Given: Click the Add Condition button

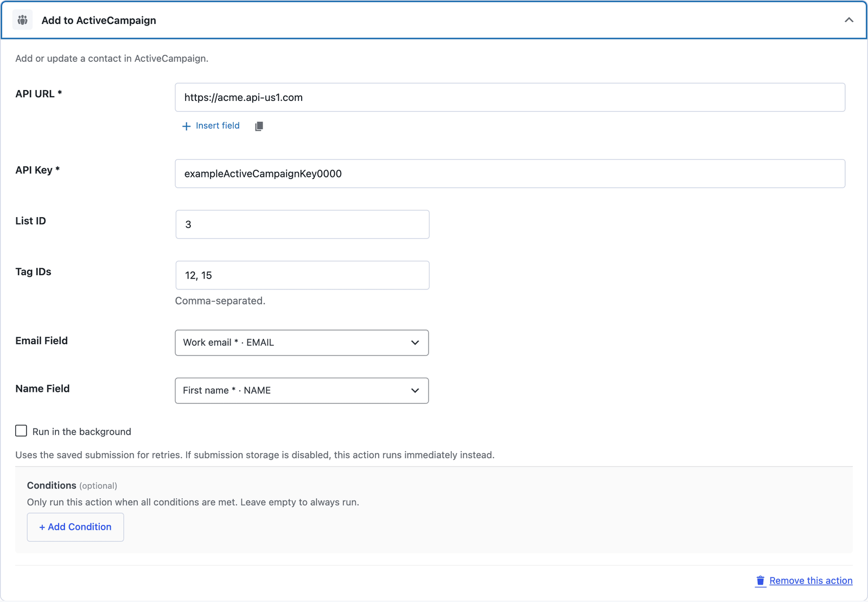Looking at the screenshot, I should pos(75,527).
